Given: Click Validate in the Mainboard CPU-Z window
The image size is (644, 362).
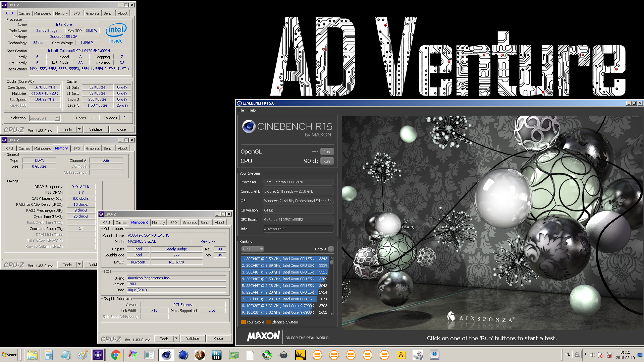Looking at the screenshot, I should click(193, 339).
